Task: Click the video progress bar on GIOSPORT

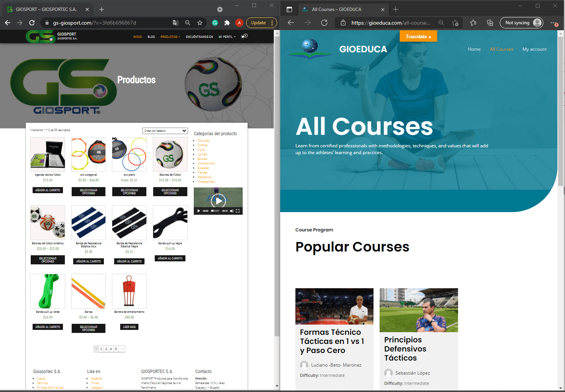Action: pyautogui.click(x=215, y=211)
